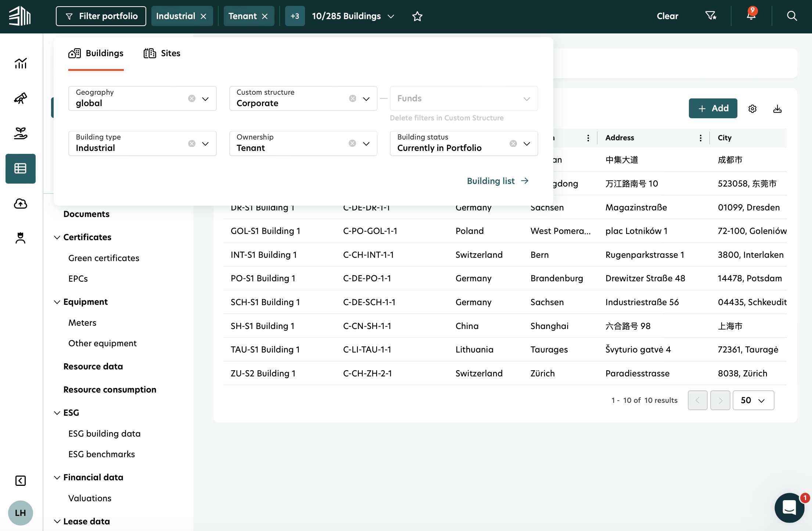Open the chat support bubble
Screen dimensions: 812x531
pos(789,507)
